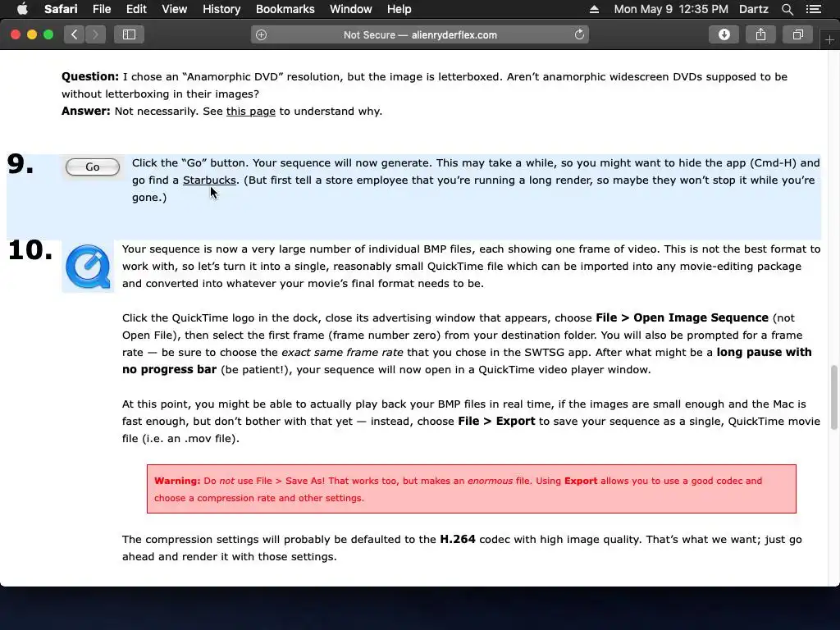Follow the 'this page' link
Viewport: 840px width, 630px height.
[251, 112]
